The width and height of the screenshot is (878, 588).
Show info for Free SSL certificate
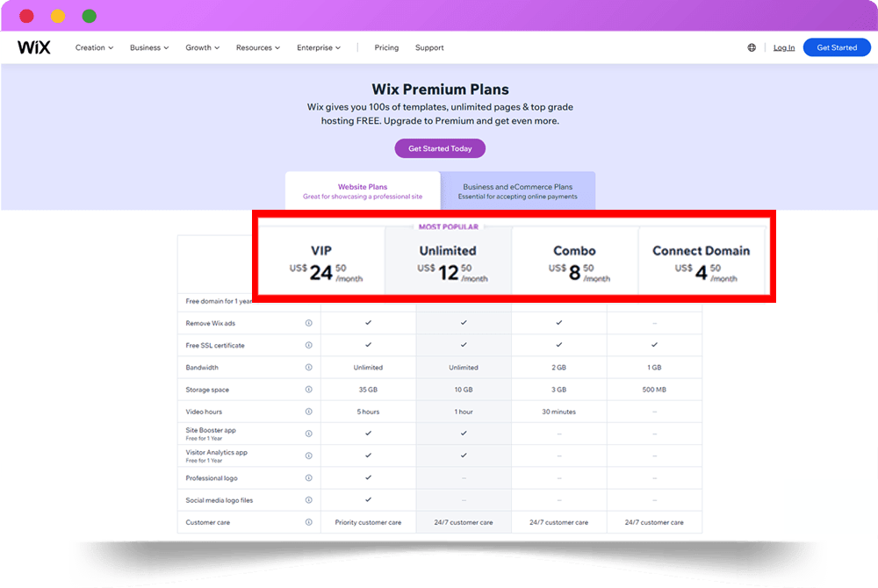coord(308,345)
